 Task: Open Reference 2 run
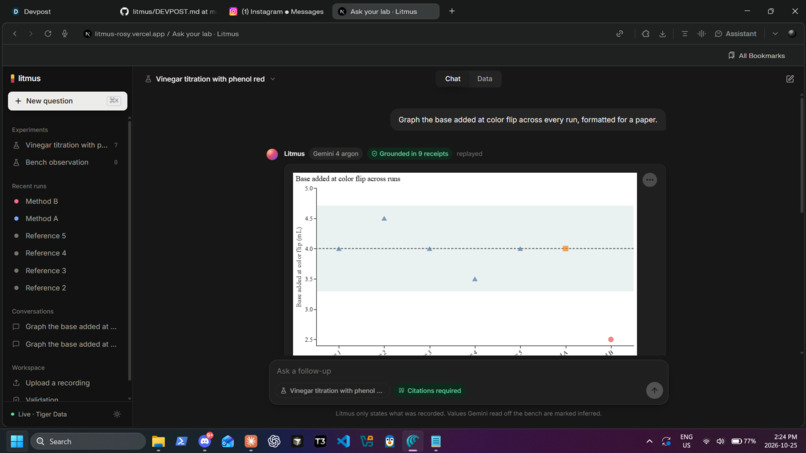[x=45, y=288]
